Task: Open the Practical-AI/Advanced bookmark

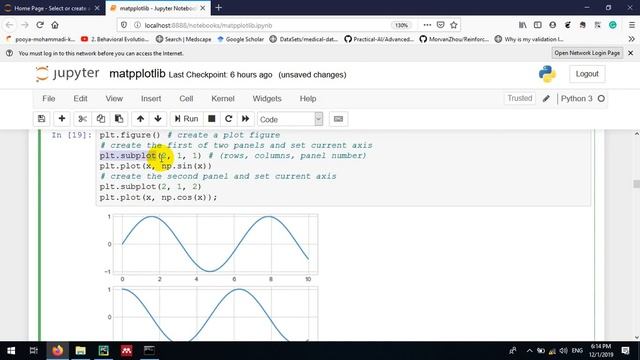Action: pos(379,39)
